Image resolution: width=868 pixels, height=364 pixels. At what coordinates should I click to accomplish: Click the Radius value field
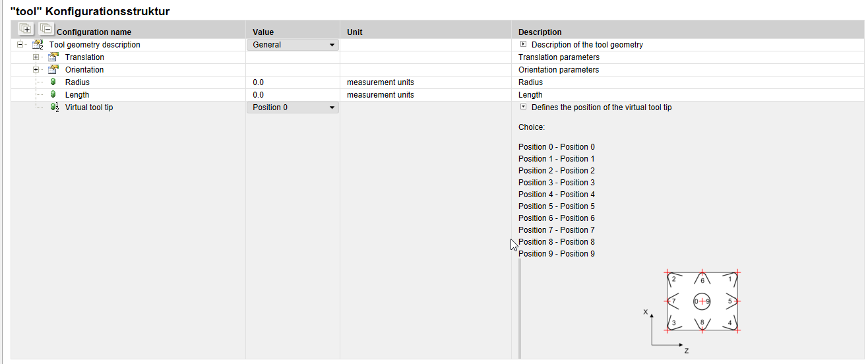tap(292, 82)
